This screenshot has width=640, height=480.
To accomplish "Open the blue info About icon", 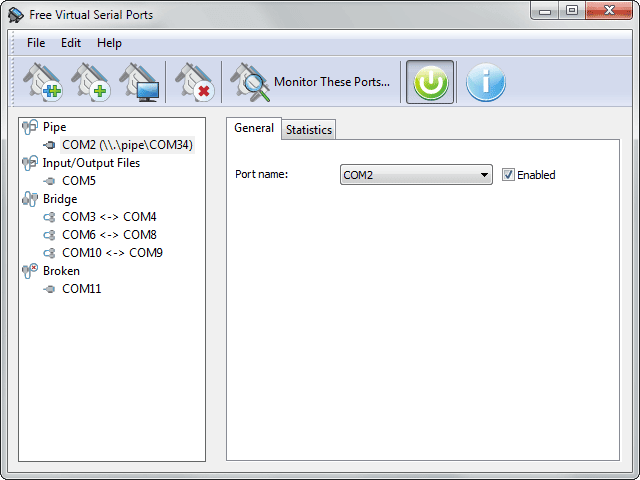I will click(x=486, y=82).
